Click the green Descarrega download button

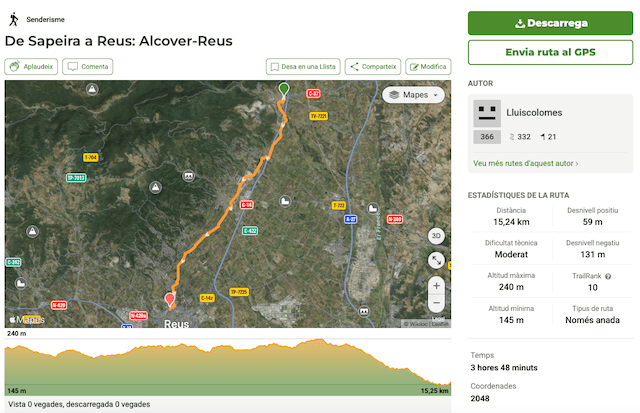(550, 23)
